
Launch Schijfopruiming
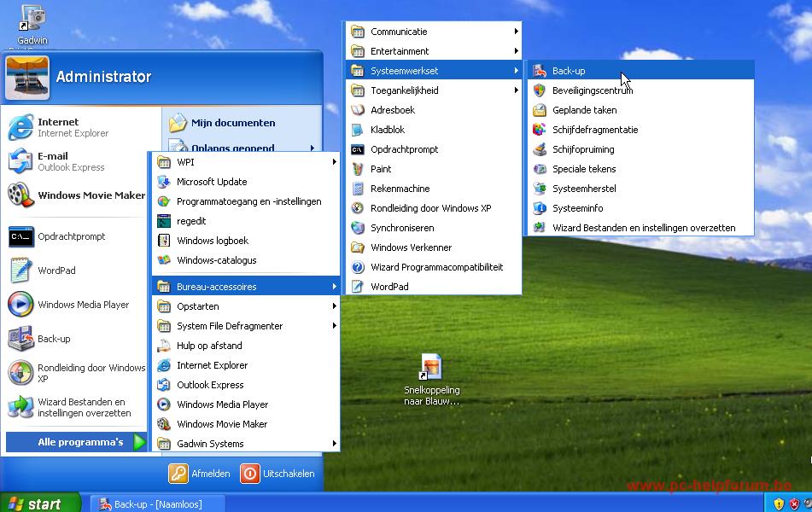point(640,149)
